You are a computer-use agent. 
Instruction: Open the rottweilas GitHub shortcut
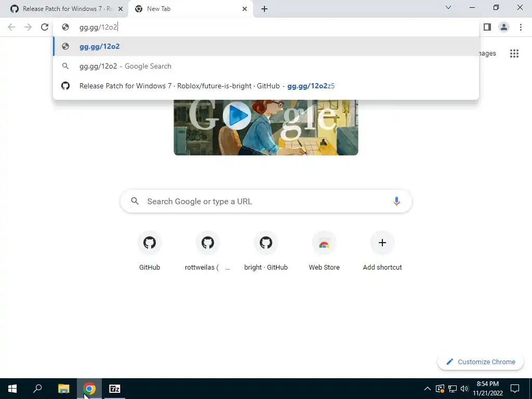click(x=208, y=251)
